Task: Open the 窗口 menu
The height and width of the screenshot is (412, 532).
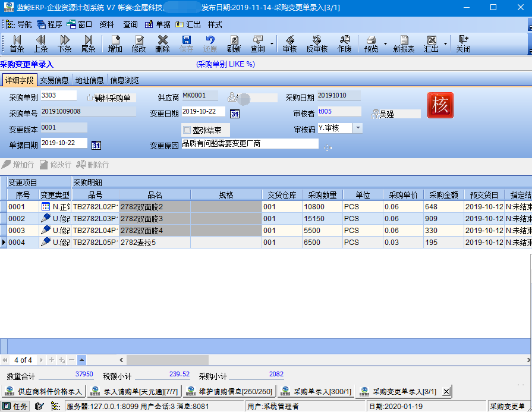Action: 80,24
